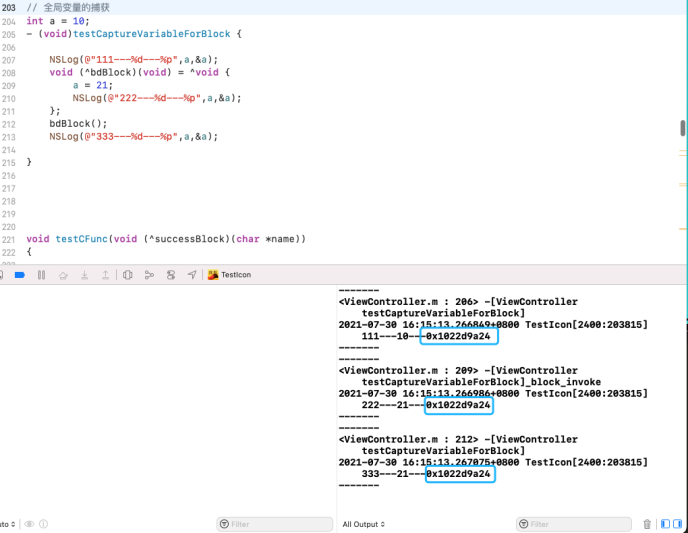Click the Step Out debug icon
This screenshot has height=533, width=688.
[x=106, y=275]
